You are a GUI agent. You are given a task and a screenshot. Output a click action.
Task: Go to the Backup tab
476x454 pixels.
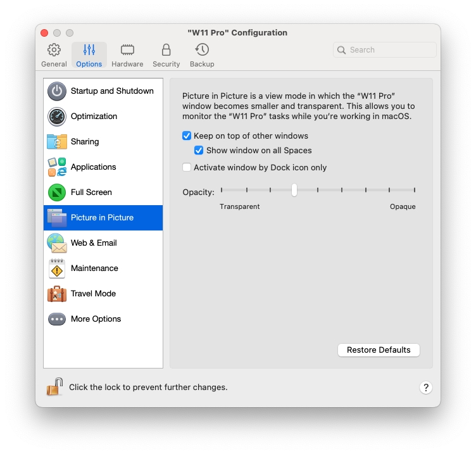coord(202,55)
